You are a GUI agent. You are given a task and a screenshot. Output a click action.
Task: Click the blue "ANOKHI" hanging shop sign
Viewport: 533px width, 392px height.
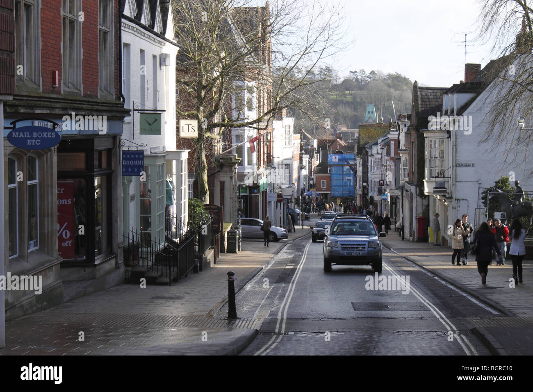[x=132, y=163]
